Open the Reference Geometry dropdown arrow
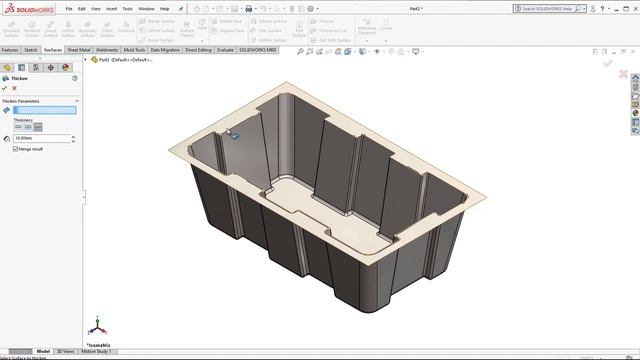 (x=367, y=41)
